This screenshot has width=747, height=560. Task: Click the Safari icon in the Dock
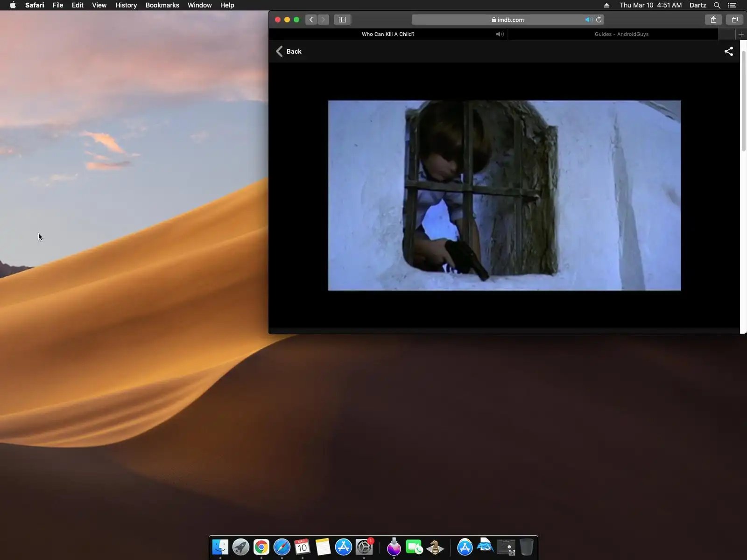point(282,547)
